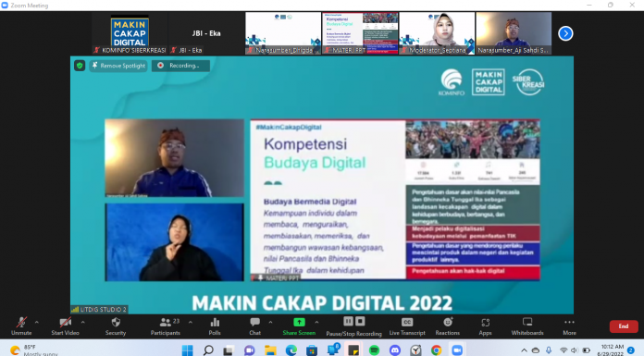
Task: Open Spotify from taskbar
Action: 374,350
